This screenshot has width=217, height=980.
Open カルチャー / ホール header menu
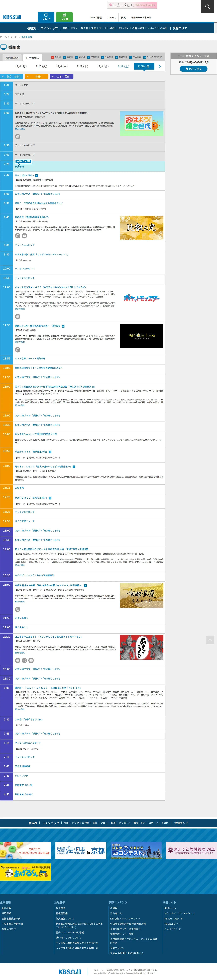click(141, 18)
